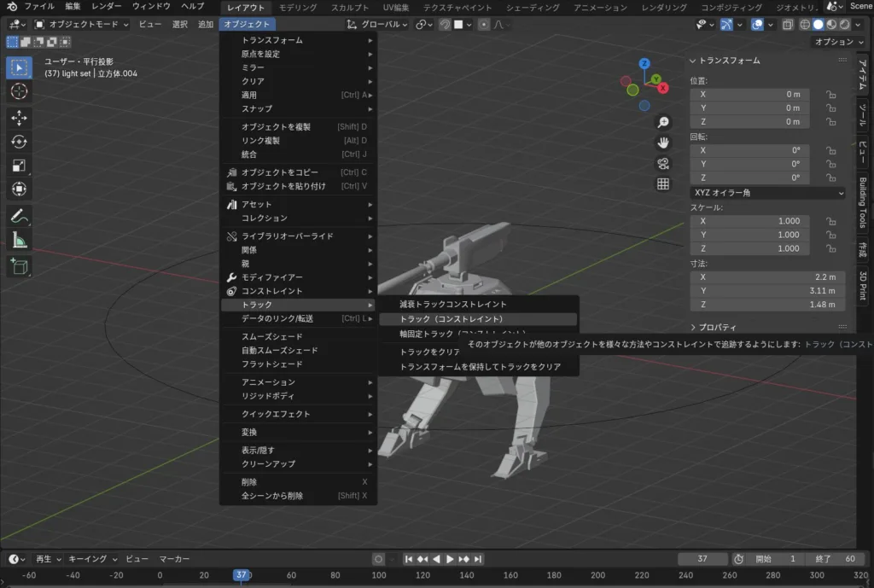
Task: Choose トラックをクリア from the submenu
Action: (x=430, y=352)
